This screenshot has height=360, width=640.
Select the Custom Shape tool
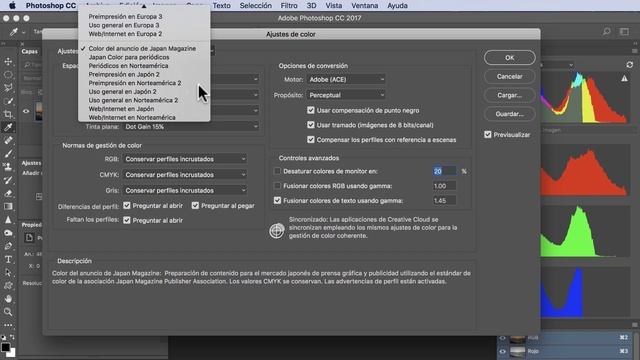tap(8, 285)
